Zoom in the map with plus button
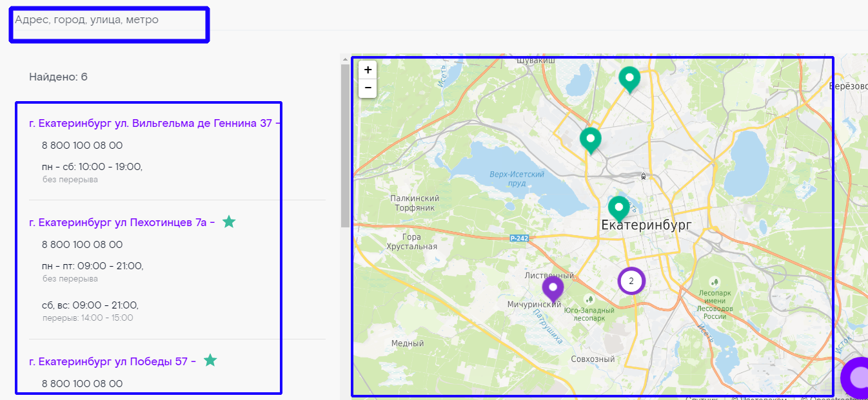868x400 pixels. [368, 70]
